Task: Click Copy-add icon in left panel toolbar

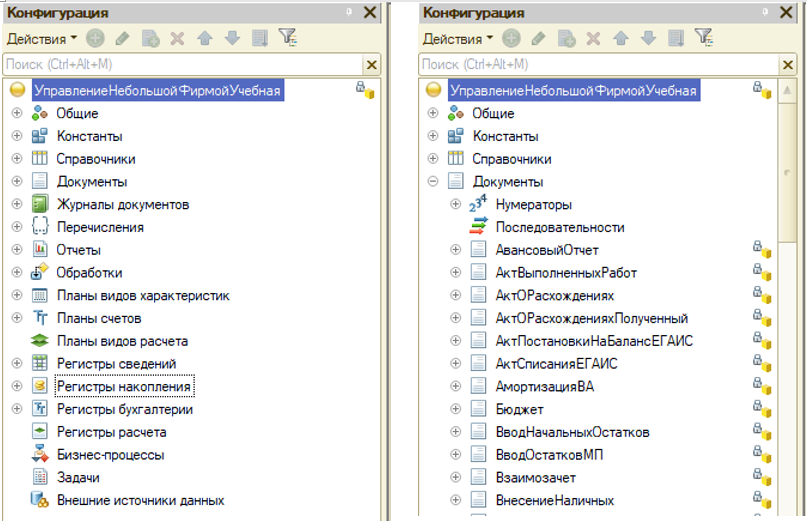Action: click(x=150, y=38)
